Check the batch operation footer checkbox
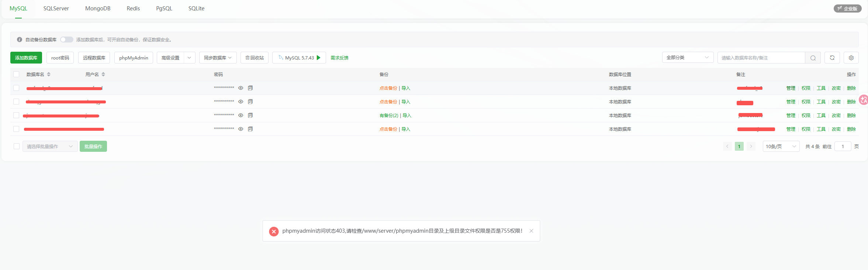This screenshot has height=270, width=868. coord(17,146)
